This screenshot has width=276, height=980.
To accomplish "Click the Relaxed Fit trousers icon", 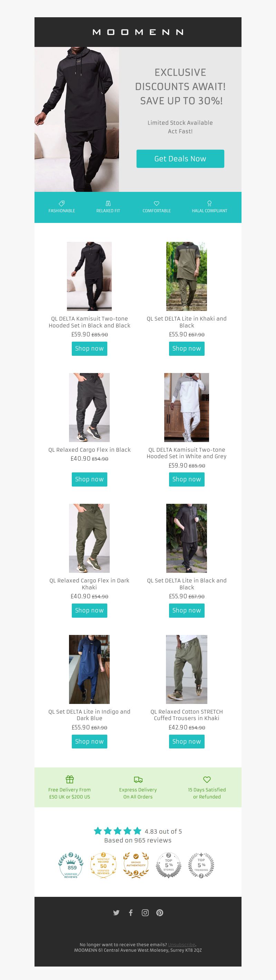I will (108, 204).
